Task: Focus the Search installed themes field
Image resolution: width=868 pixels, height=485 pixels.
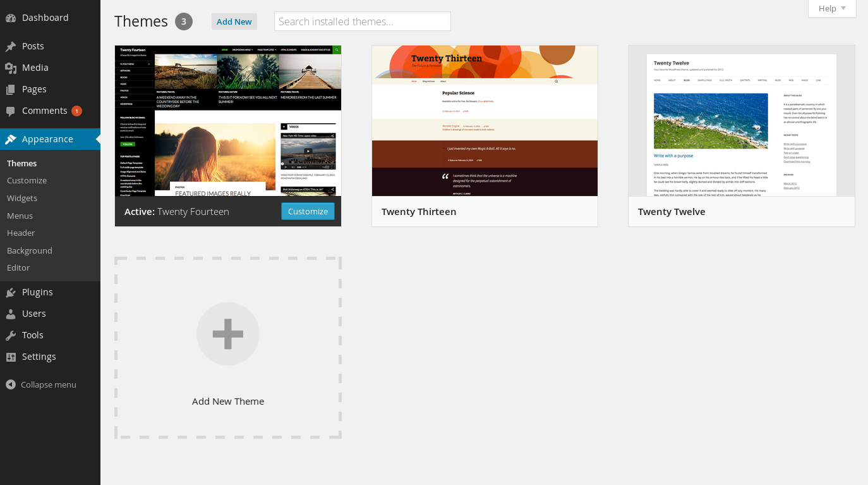Action: tap(363, 21)
